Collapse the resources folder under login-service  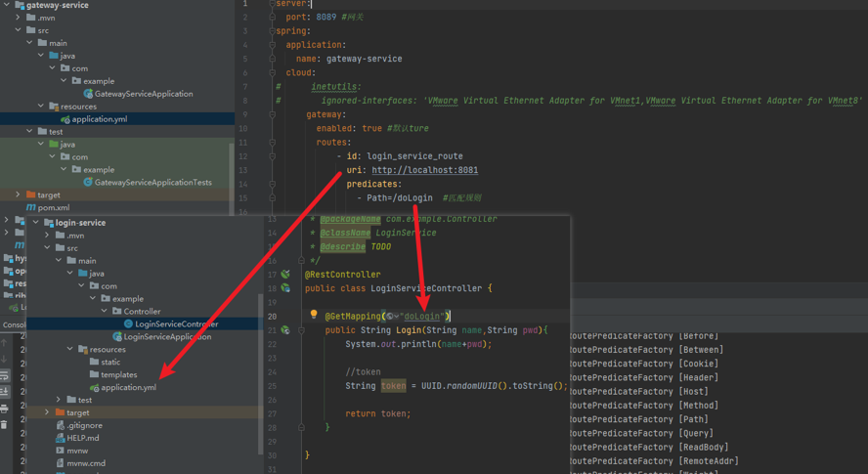click(70, 349)
